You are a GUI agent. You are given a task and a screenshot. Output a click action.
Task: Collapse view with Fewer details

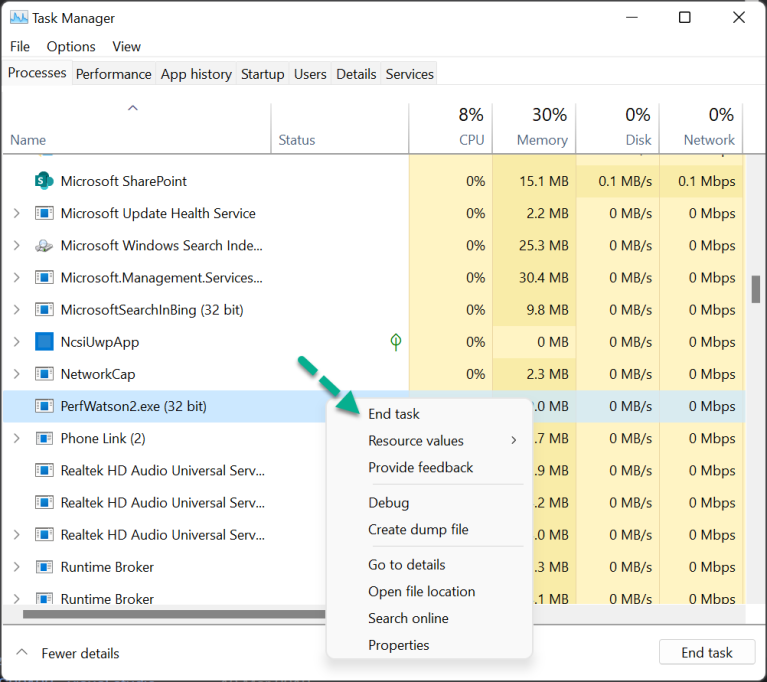68,653
